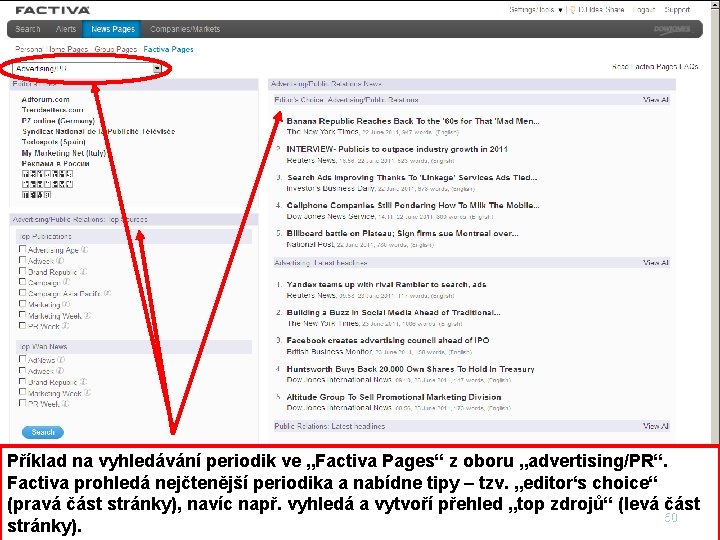This screenshot has height=540, width=720.
Task: Open info icon beside Advertising Age
Action: tap(84, 250)
